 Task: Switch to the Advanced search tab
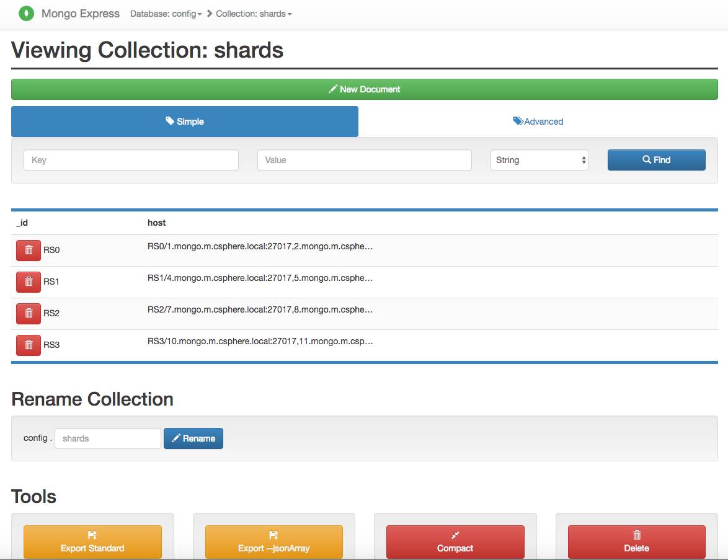coord(538,121)
